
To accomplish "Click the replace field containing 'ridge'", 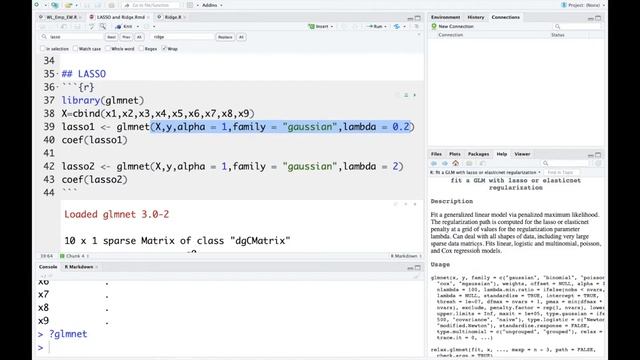I will coord(182,37).
